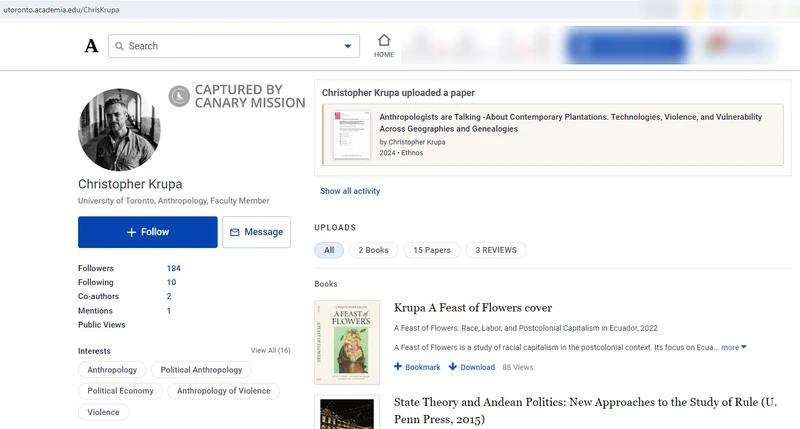Switch to the 15 Papers tab

432,250
